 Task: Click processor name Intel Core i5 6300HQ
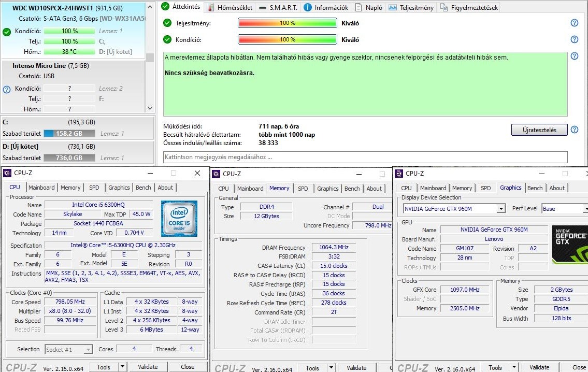pos(98,205)
